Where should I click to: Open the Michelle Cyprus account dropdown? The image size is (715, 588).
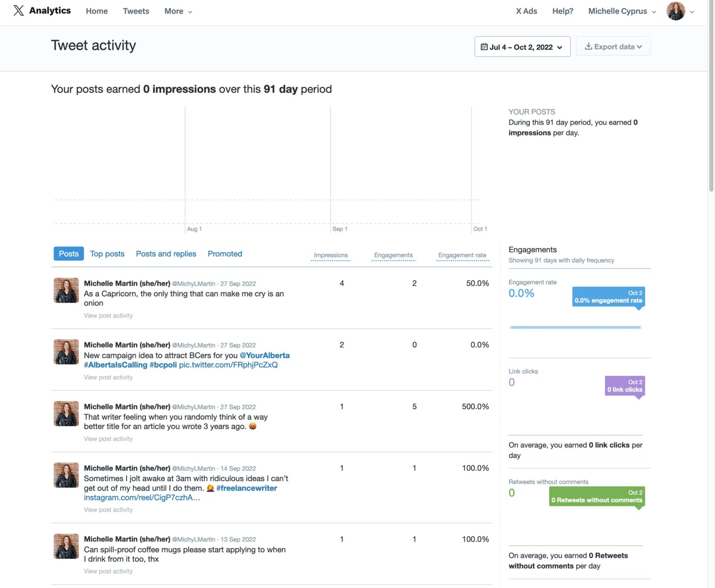click(621, 11)
